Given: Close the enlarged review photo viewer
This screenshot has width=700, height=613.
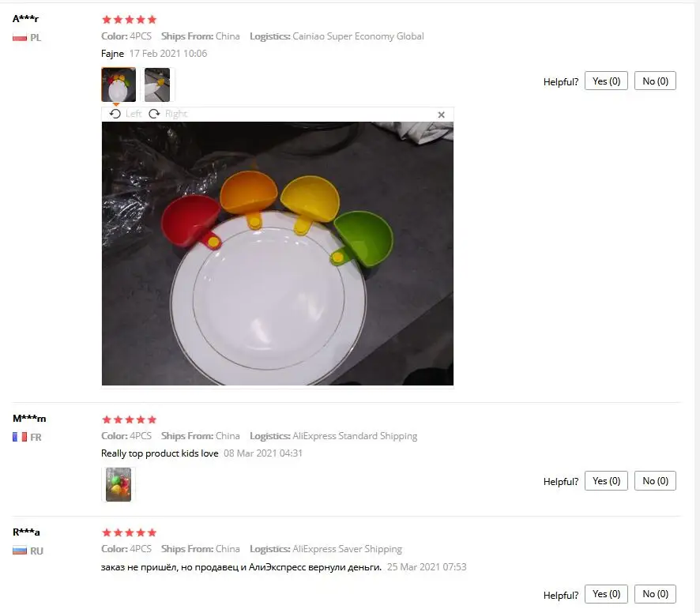Looking at the screenshot, I should [x=441, y=115].
